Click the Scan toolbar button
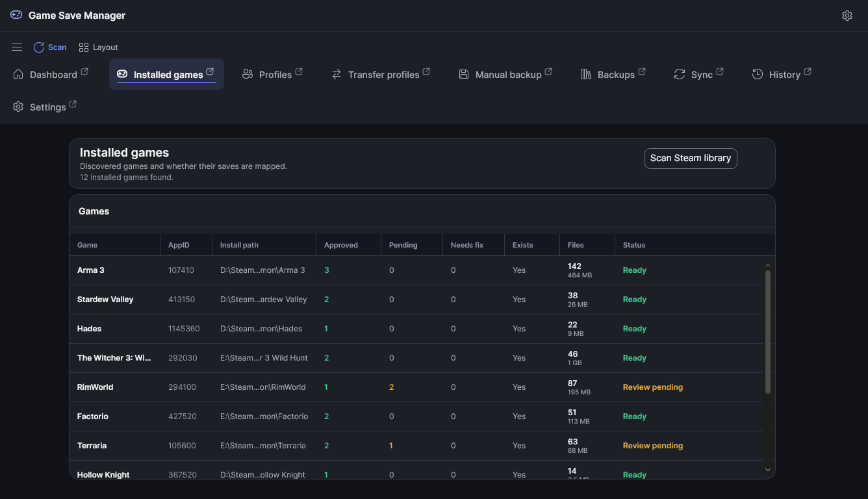Image resolution: width=868 pixels, height=499 pixels. (50, 47)
